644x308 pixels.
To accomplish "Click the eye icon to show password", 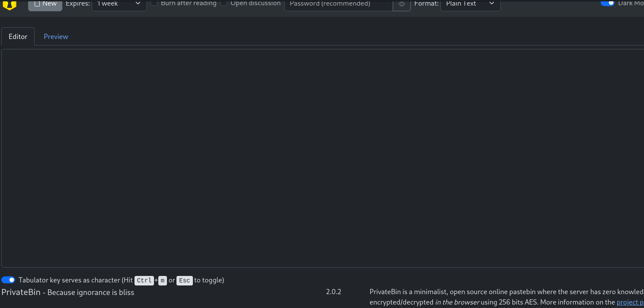I will click(x=402, y=4).
